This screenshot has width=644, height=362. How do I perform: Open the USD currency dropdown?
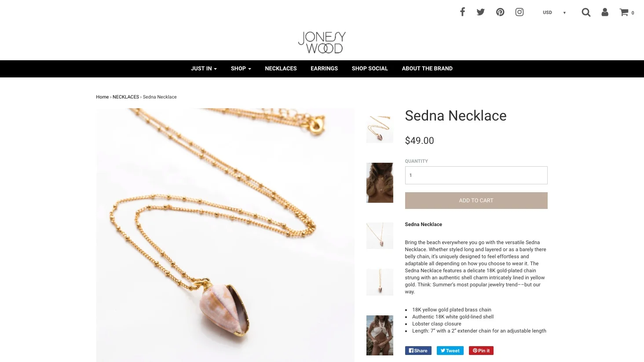coord(554,12)
